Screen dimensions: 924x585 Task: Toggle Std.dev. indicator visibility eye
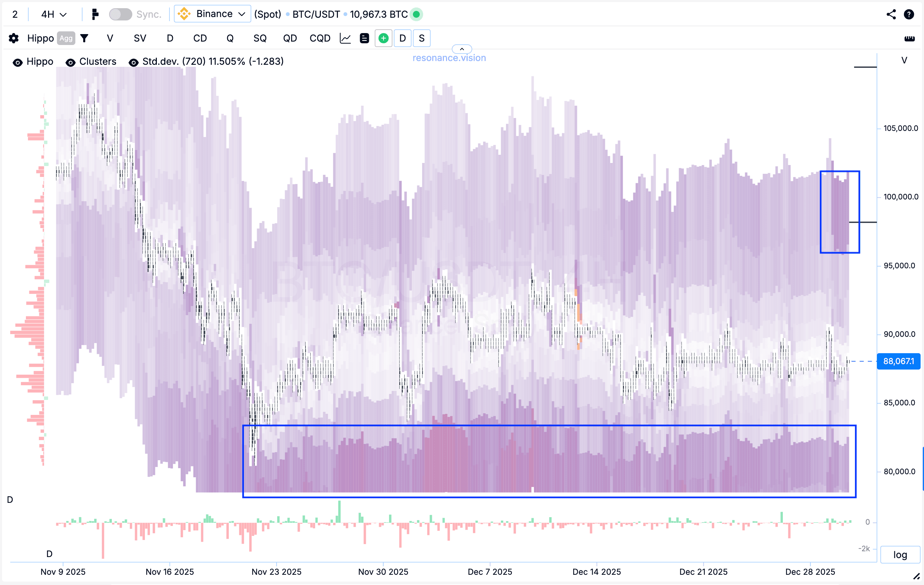[133, 62]
